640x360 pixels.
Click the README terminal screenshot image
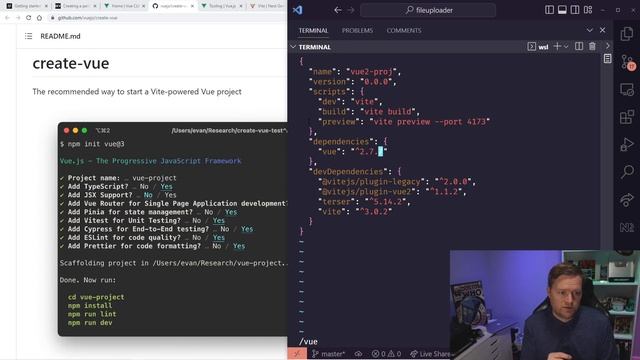coord(173,229)
